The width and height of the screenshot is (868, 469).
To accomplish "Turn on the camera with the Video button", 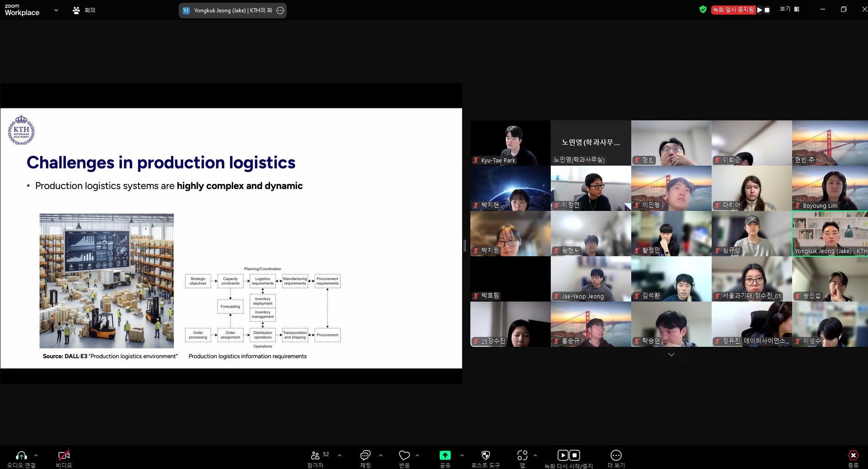I will point(64,456).
